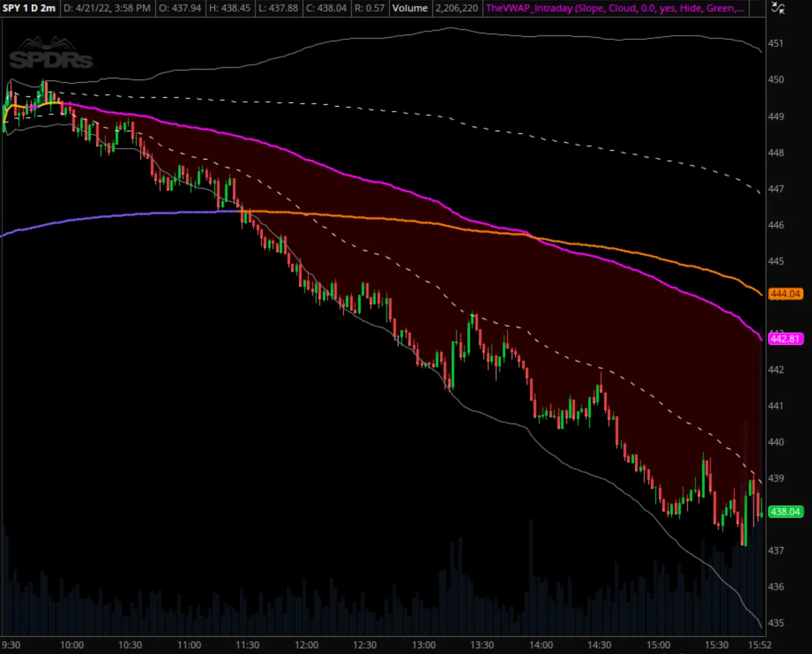Click the volume value 2,206,220
The width and height of the screenshot is (812, 654).
[457, 8]
